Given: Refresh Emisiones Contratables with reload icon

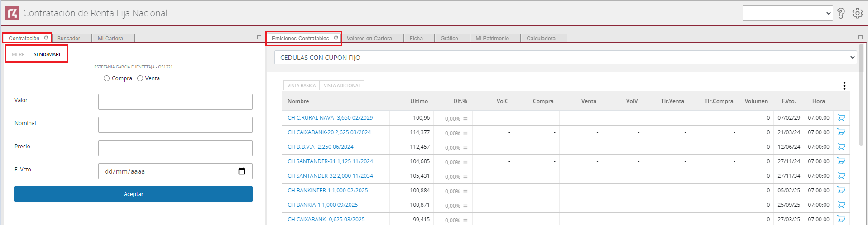Looking at the screenshot, I should [336, 38].
